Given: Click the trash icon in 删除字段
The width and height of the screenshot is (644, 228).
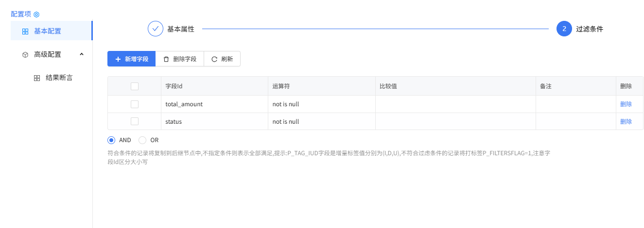Looking at the screenshot, I should [166, 59].
